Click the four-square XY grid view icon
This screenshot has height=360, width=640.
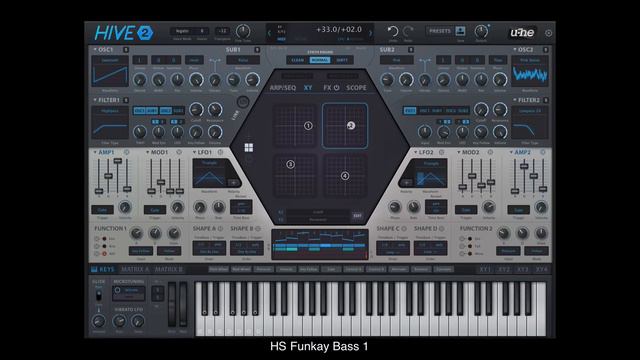coord(249,147)
